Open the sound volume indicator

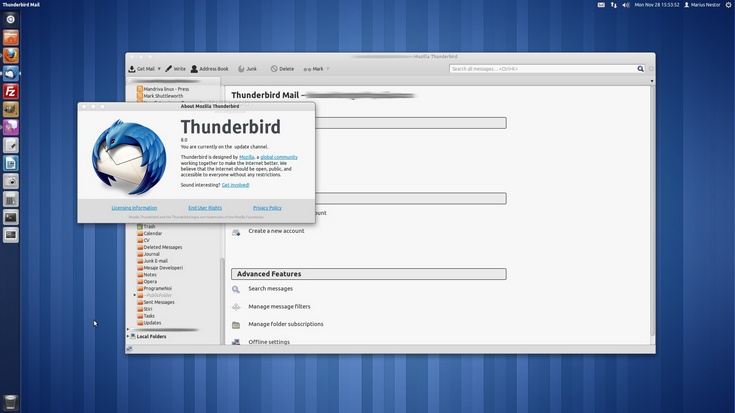click(626, 5)
